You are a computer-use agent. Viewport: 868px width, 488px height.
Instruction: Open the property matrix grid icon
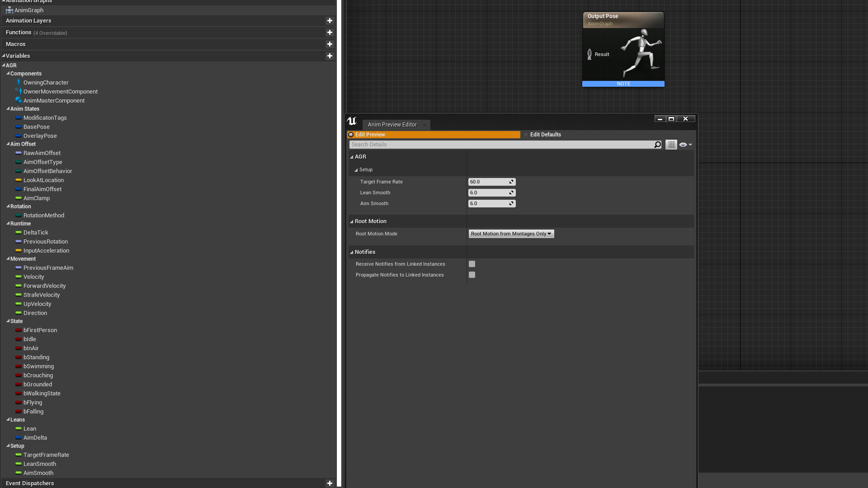[671, 145]
